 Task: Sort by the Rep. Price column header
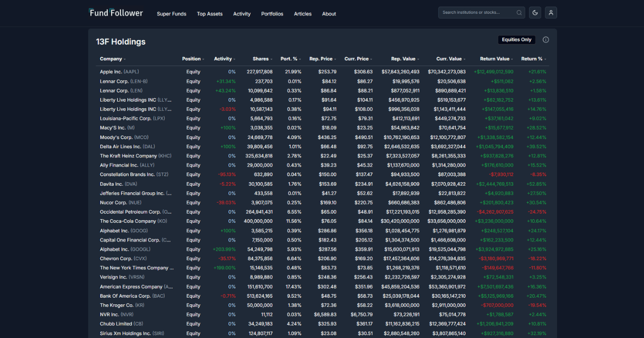(x=323, y=59)
